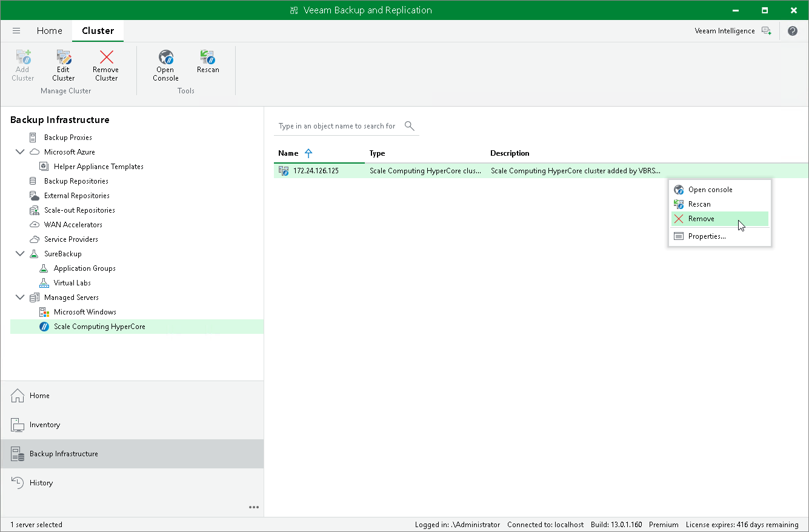Click the Remove Cluster red X icon
The height and width of the screenshot is (532, 809).
[x=106, y=58]
